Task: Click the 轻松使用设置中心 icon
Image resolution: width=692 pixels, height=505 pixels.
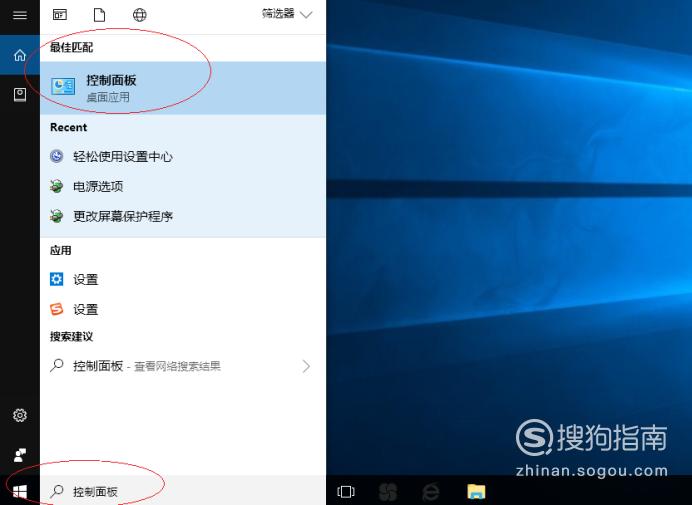Action: (x=56, y=156)
